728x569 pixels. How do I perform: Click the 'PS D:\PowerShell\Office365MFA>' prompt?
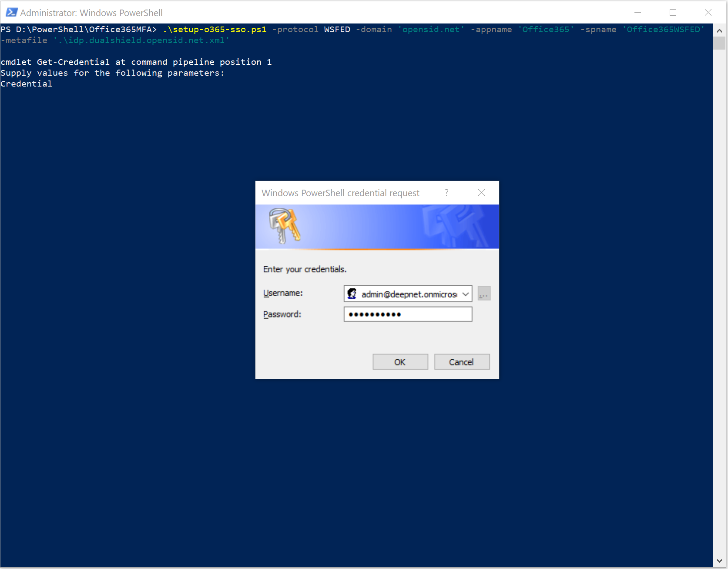[79, 29]
